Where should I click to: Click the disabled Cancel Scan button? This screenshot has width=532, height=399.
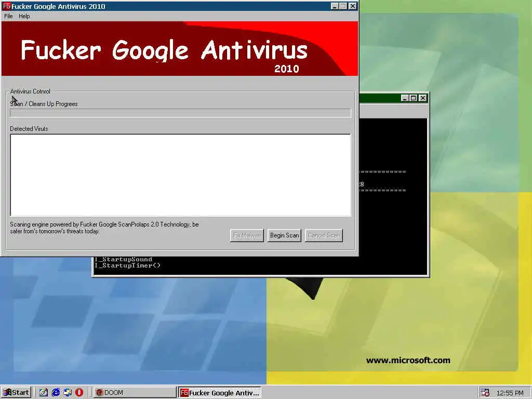(x=324, y=235)
